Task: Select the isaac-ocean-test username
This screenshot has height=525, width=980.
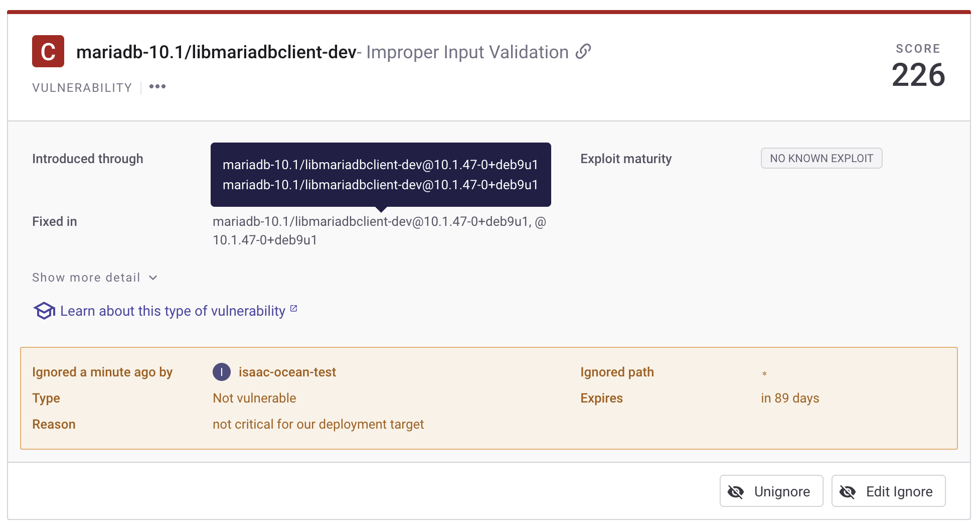Action: 287,372
